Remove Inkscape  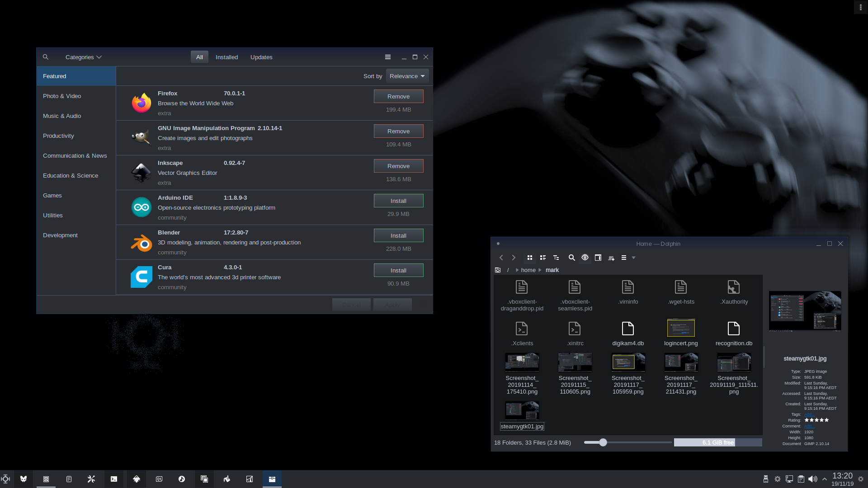click(x=398, y=166)
